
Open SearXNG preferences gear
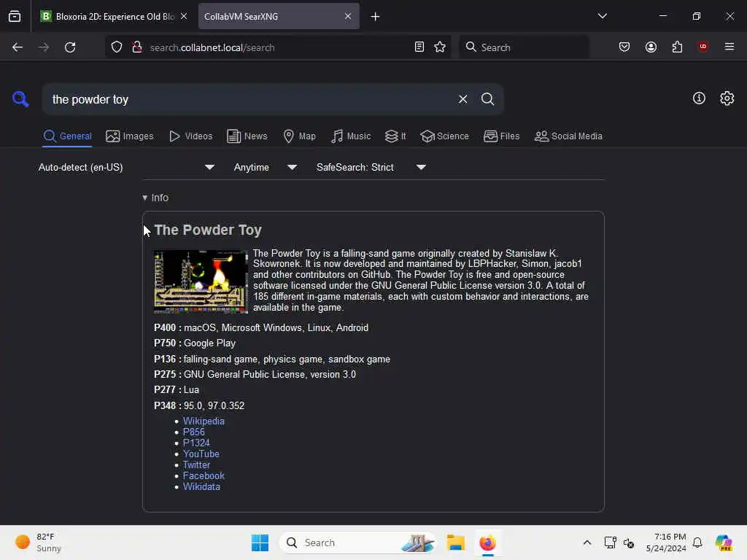[727, 98]
